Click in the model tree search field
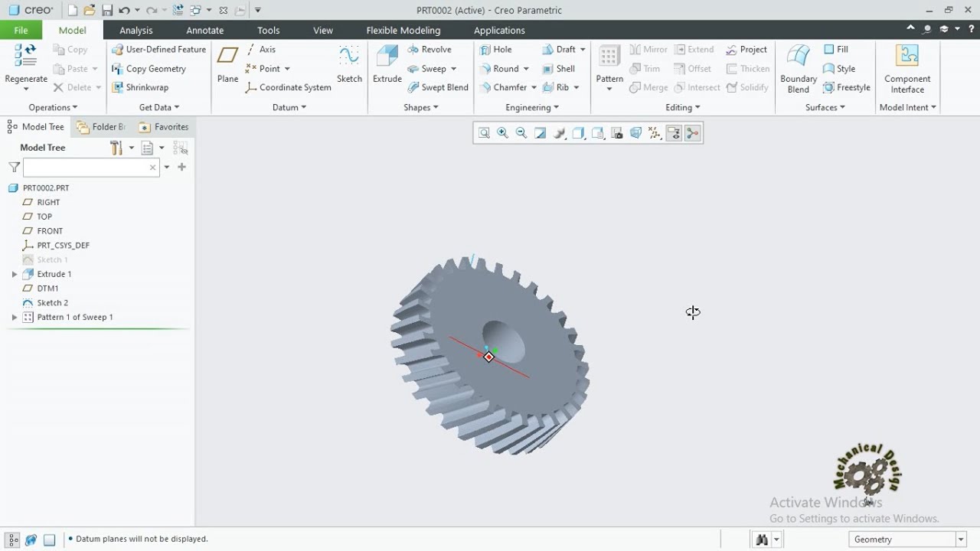This screenshot has height=551, width=980. [91, 167]
